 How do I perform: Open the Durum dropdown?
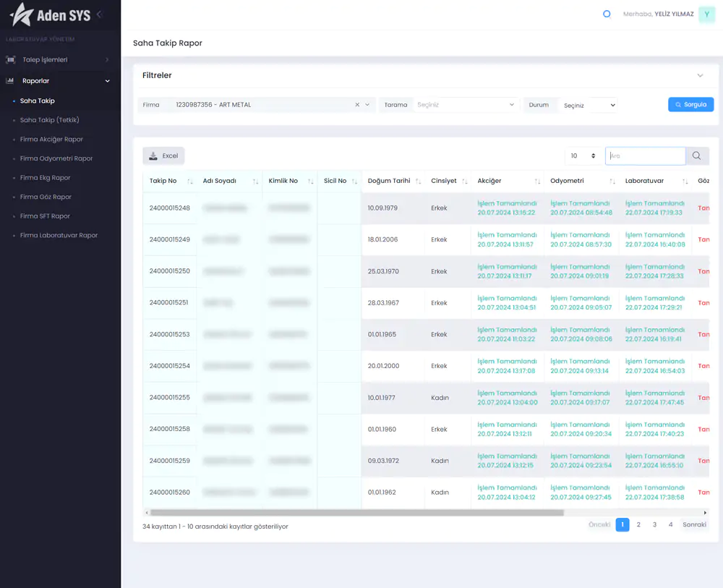pyautogui.click(x=589, y=105)
